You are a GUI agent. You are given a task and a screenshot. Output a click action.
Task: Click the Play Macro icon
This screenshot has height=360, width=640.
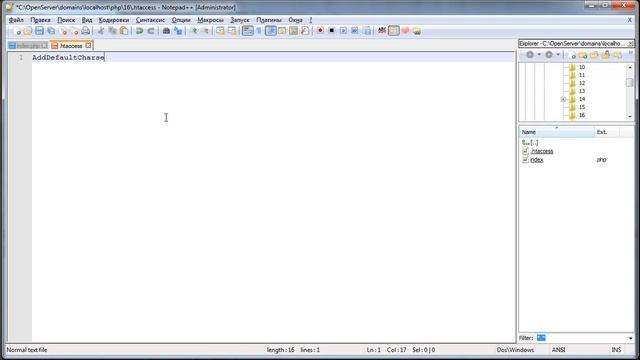[x=343, y=31]
